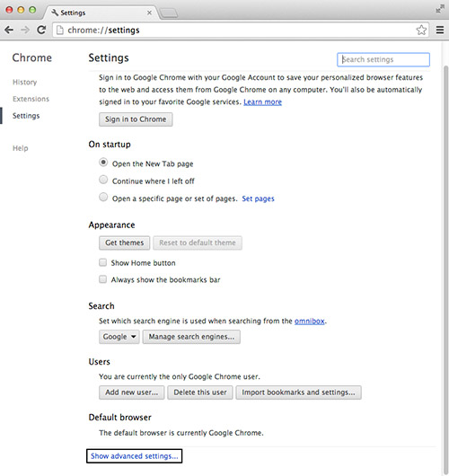The height and width of the screenshot is (476, 449).
Task: Click the browser back arrow
Action: (9, 30)
